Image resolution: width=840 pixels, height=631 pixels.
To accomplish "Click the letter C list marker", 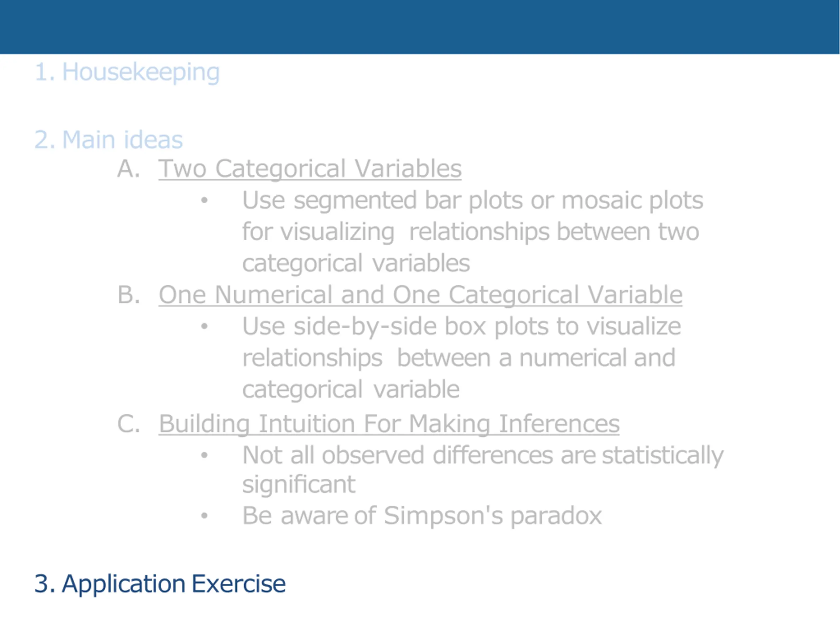I will 128,423.
